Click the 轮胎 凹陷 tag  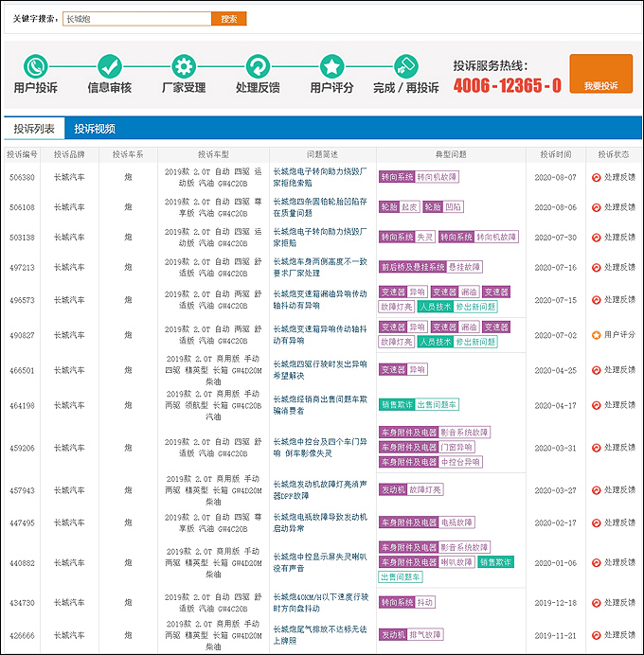pyautogui.click(x=443, y=207)
